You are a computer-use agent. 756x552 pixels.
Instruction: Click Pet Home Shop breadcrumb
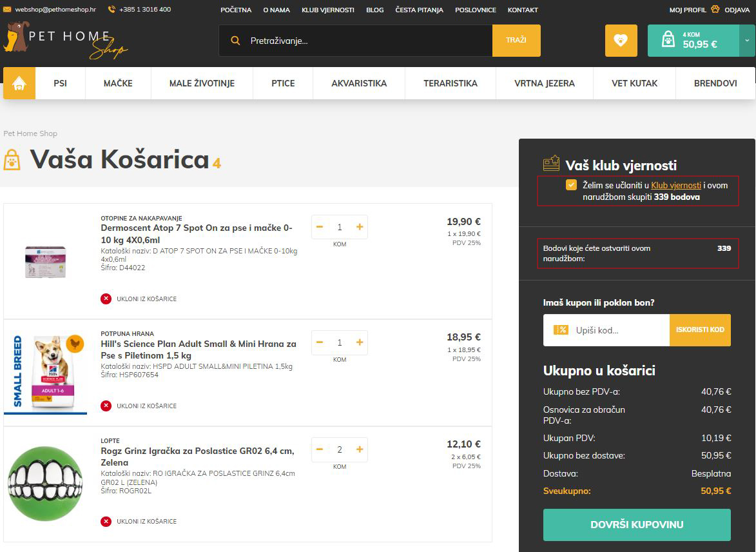click(30, 133)
